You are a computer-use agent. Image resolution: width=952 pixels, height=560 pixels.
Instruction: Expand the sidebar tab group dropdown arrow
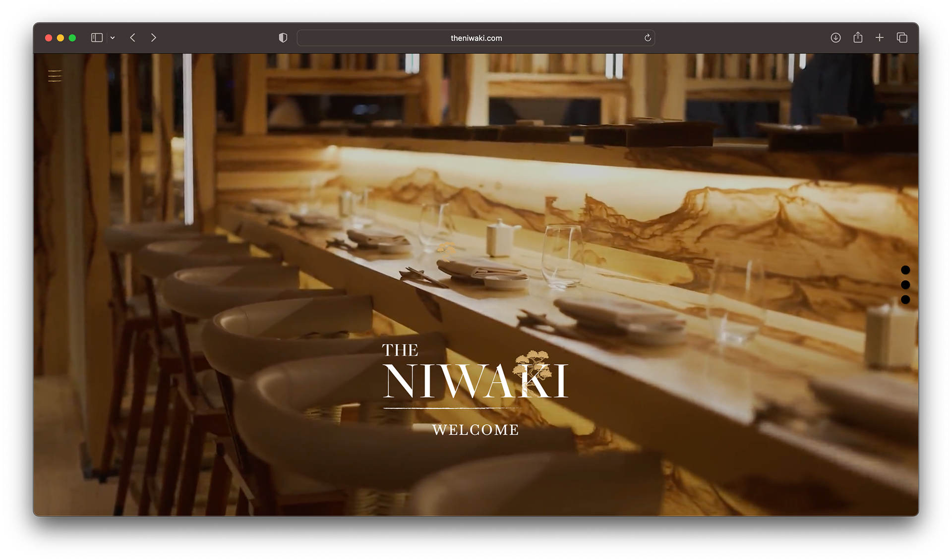click(113, 38)
